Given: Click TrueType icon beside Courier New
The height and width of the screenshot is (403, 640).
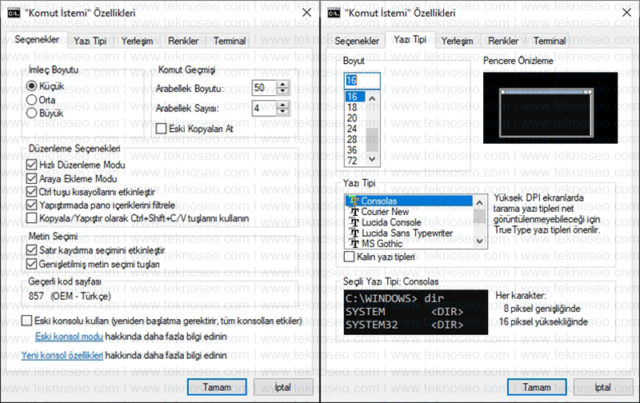Looking at the screenshot, I should point(355,212).
